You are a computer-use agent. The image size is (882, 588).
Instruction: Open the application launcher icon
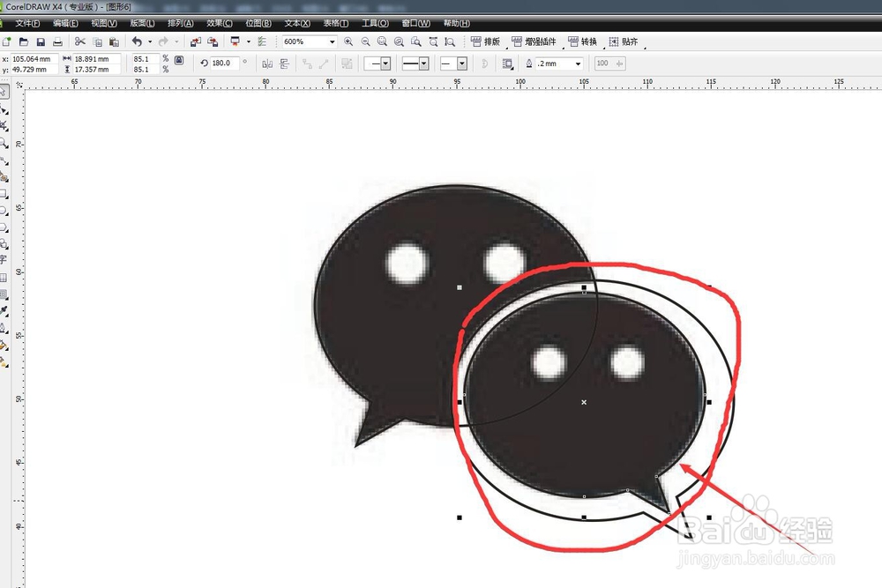pyautogui.click(x=235, y=41)
